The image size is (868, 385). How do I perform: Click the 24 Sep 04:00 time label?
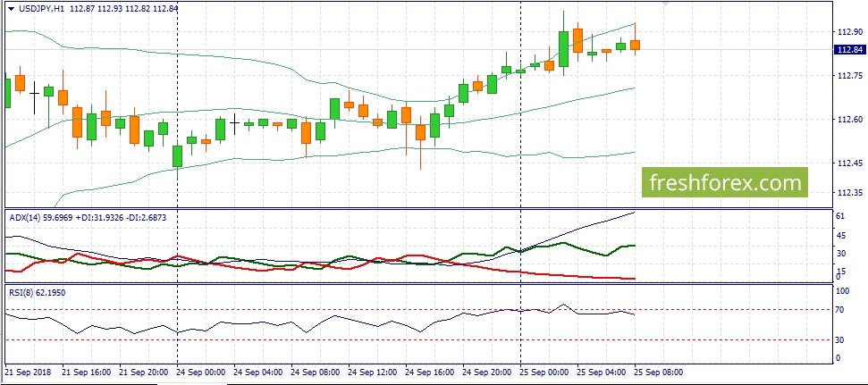(258, 372)
